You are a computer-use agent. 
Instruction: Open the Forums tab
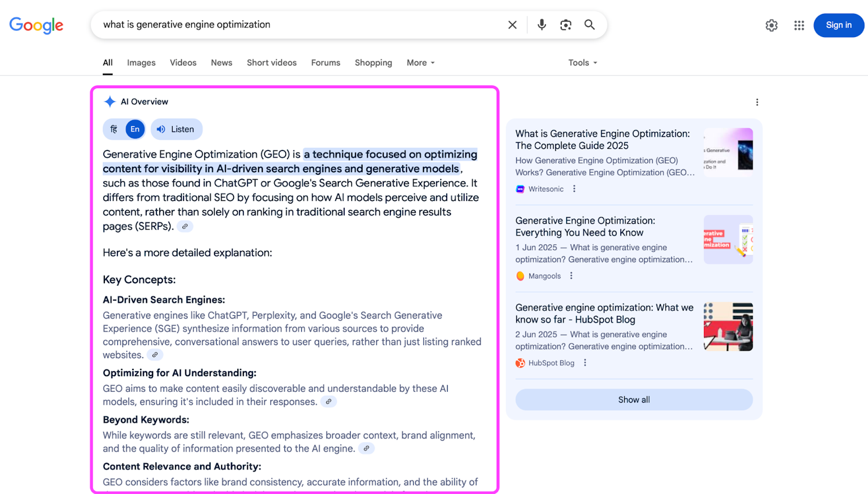(325, 63)
